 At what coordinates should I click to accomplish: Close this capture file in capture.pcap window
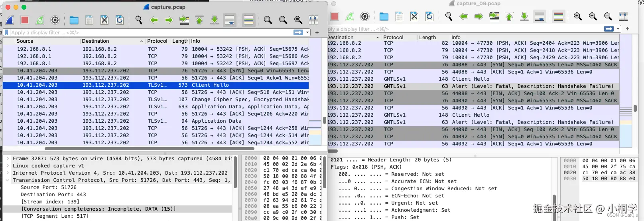pyautogui.click(x=104, y=20)
